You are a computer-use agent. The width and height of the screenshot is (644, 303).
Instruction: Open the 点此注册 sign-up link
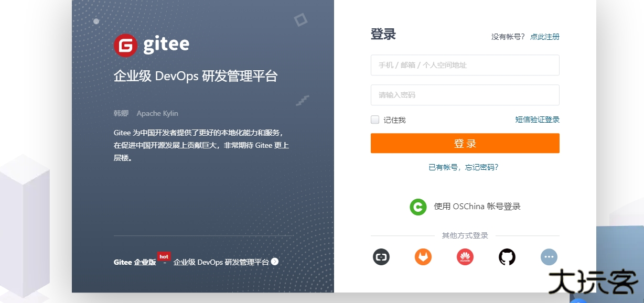point(544,37)
